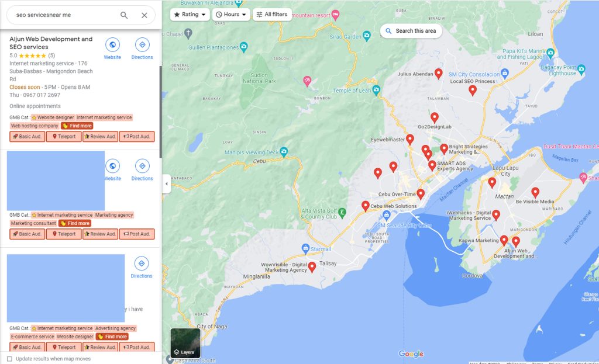Image resolution: width=599 pixels, height=364 pixels.
Task: Select the Eyewebmaster map pin
Action: click(x=410, y=139)
